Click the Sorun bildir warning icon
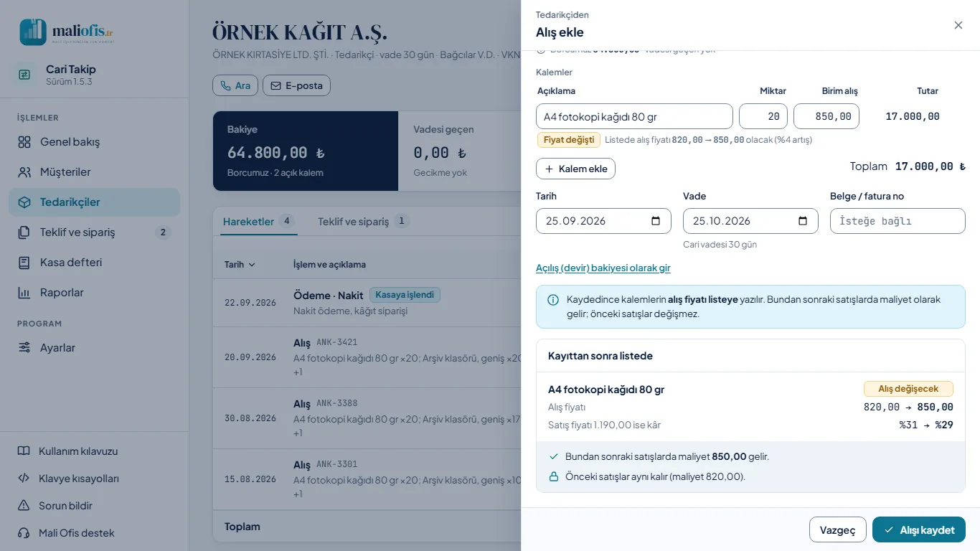Image resolution: width=980 pixels, height=551 pixels. tap(24, 506)
